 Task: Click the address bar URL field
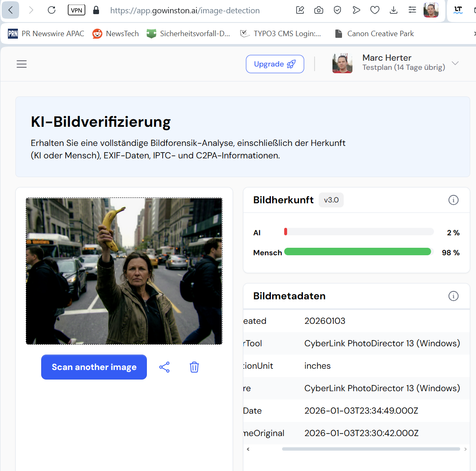[185, 10]
